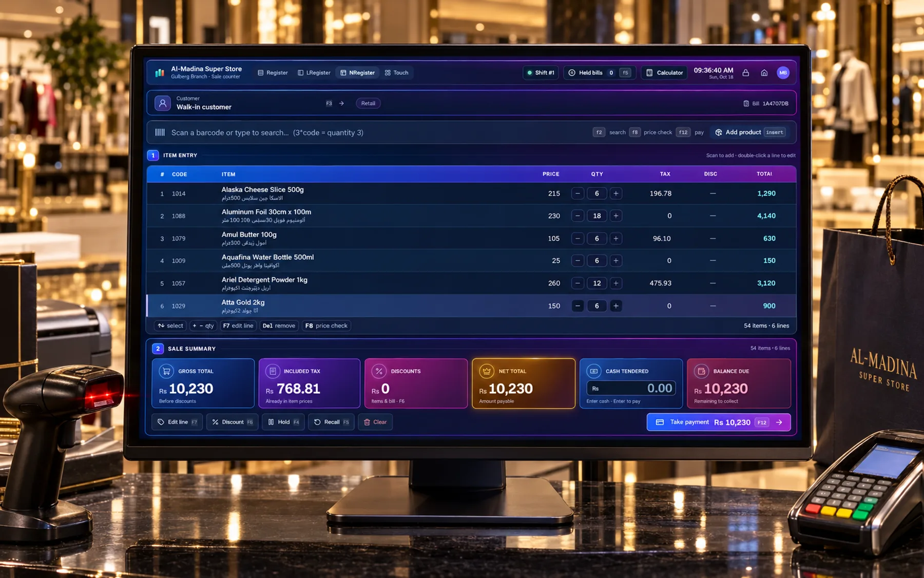Increase quantity of Atta Gold 2kg

(x=616, y=306)
